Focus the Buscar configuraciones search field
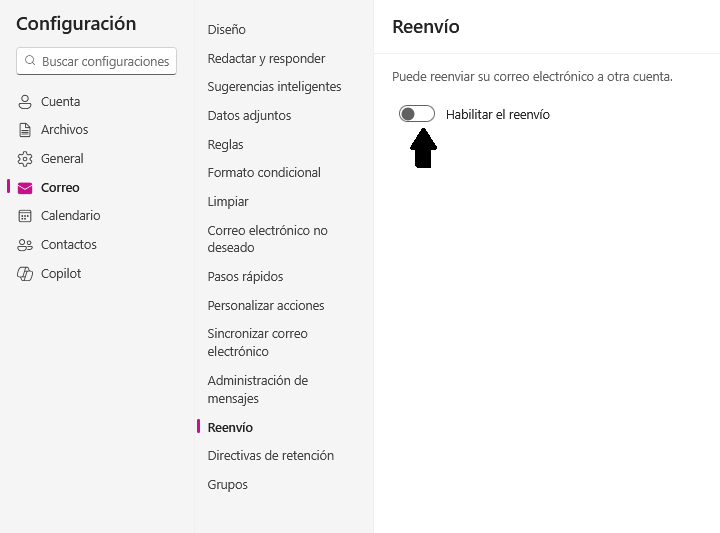The width and height of the screenshot is (720, 533). tap(96, 61)
